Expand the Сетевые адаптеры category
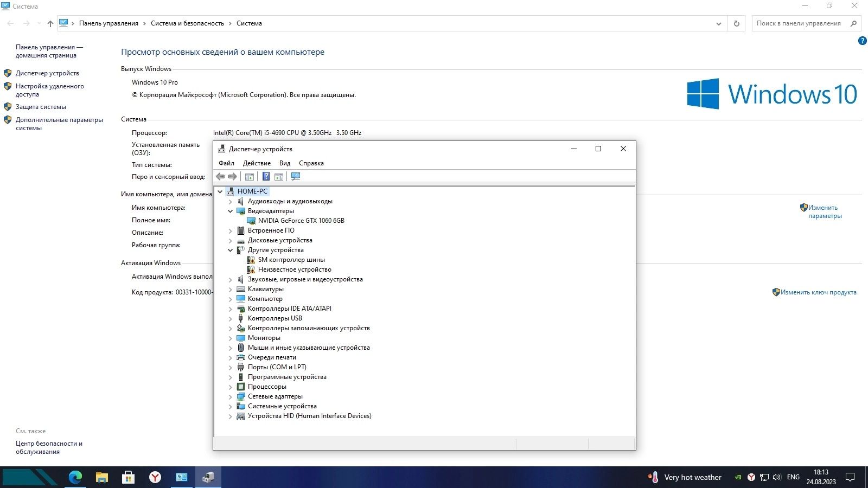Viewport: 868px width, 488px height. 230,396
